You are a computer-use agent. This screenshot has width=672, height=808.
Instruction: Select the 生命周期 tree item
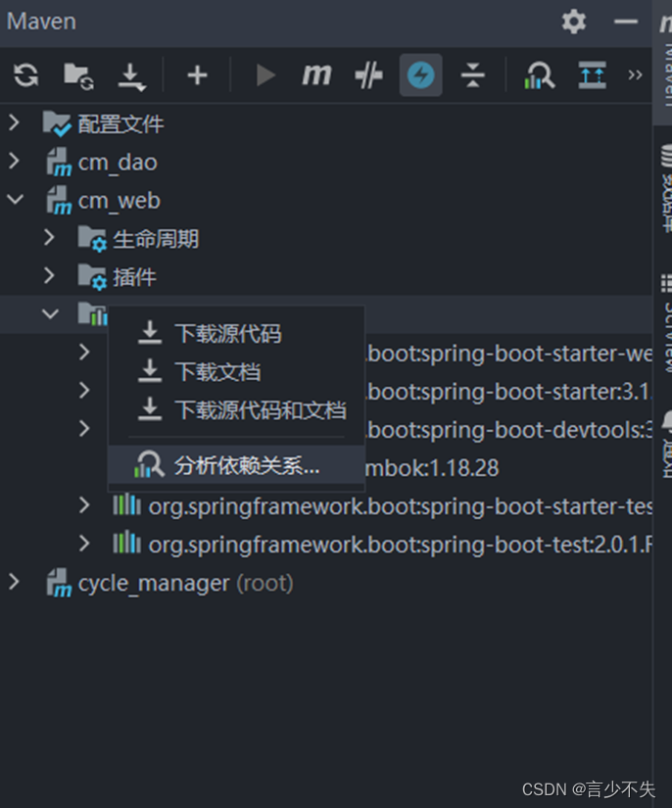156,239
